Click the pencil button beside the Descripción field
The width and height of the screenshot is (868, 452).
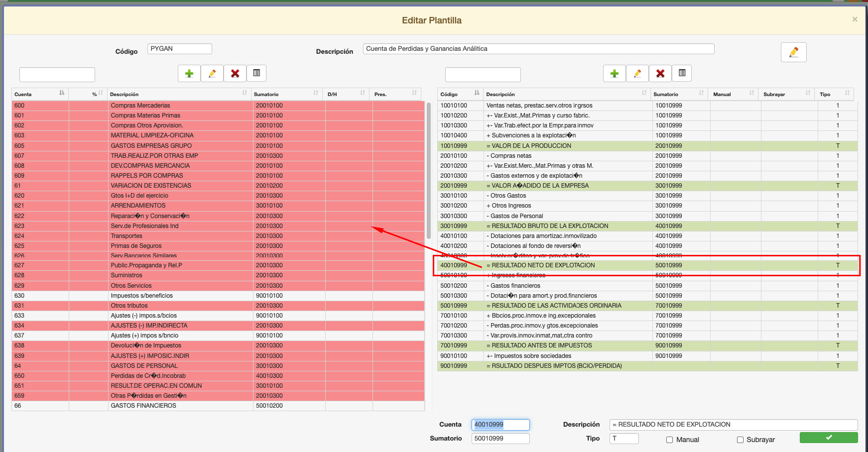793,52
